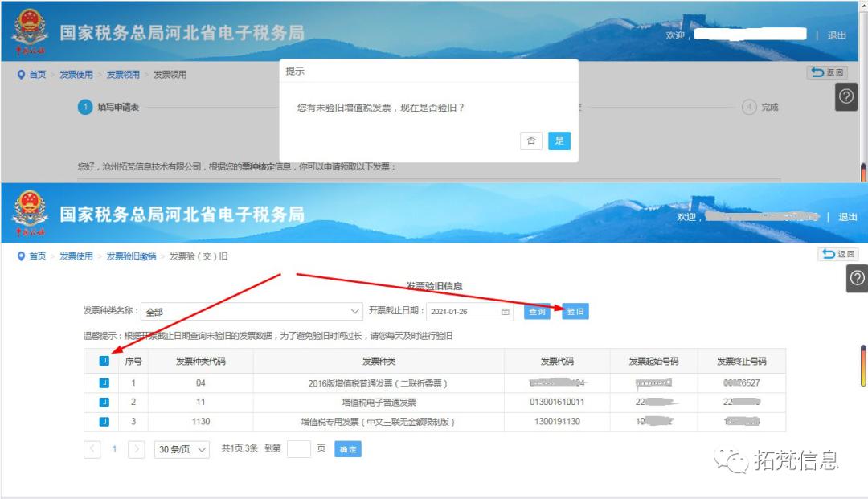The height and width of the screenshot is (499, 868).
Task: Check the checkbox for invoice row 1130
Action: [103, 421]
